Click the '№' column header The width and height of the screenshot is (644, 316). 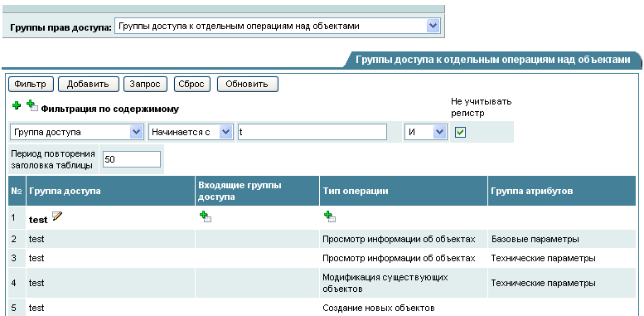(17, 191)
